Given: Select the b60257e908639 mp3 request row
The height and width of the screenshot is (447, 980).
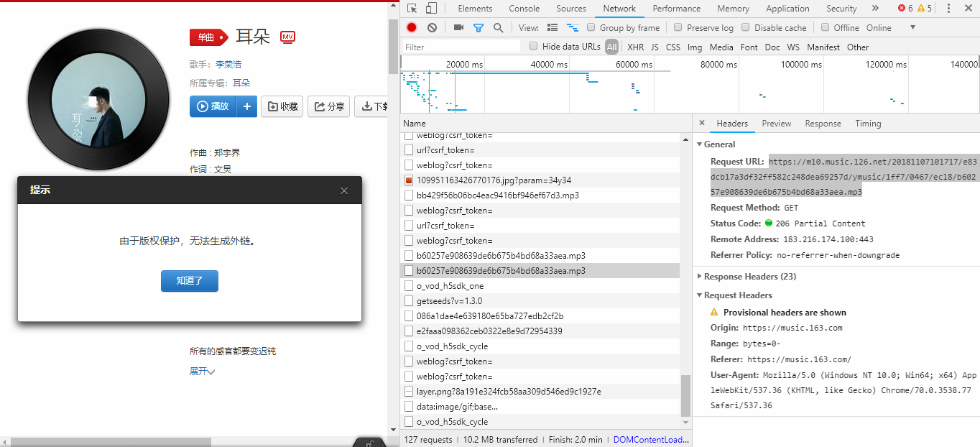Looking at the screenshot, I should [503, 270].
